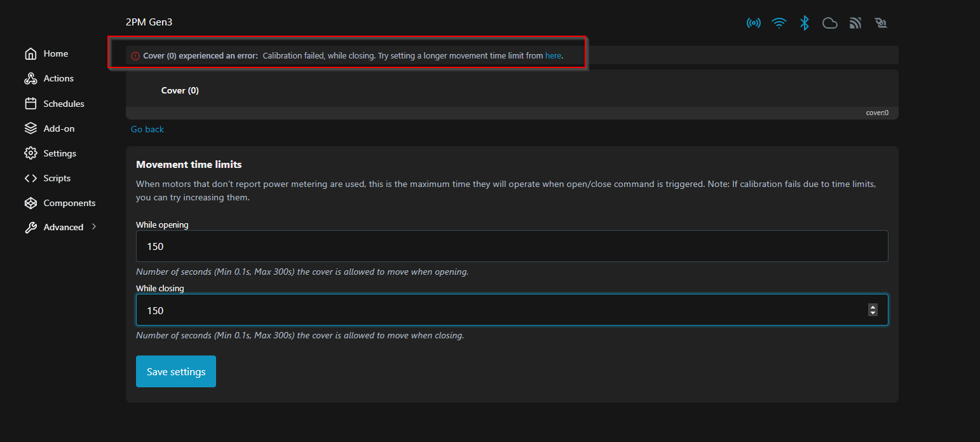Expand the Advanced submenu chevron
Screen dimensions: 980x442
94,226
